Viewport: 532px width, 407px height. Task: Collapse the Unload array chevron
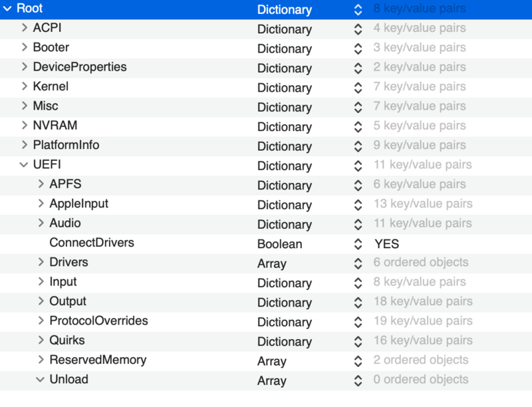click(41, 380)
